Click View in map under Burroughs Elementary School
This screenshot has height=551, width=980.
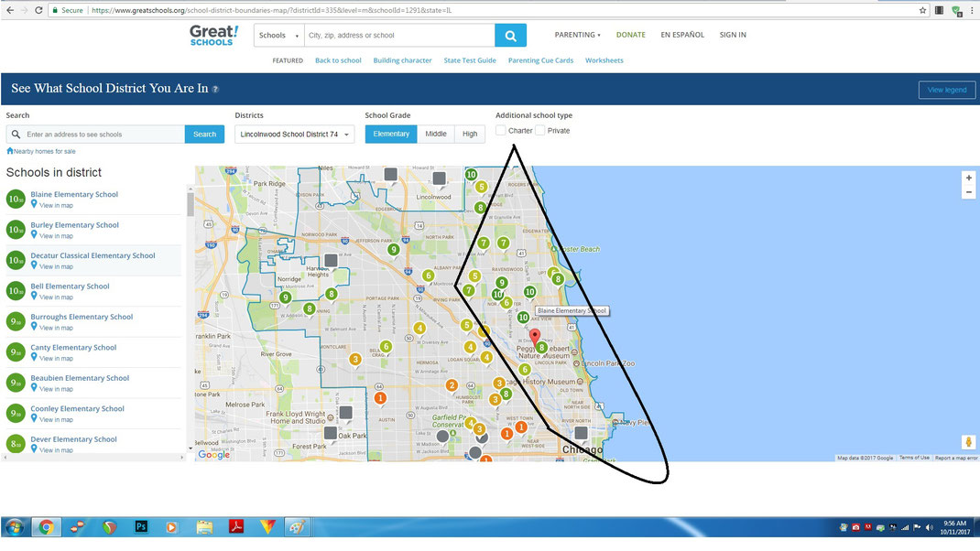click(56, 328)
